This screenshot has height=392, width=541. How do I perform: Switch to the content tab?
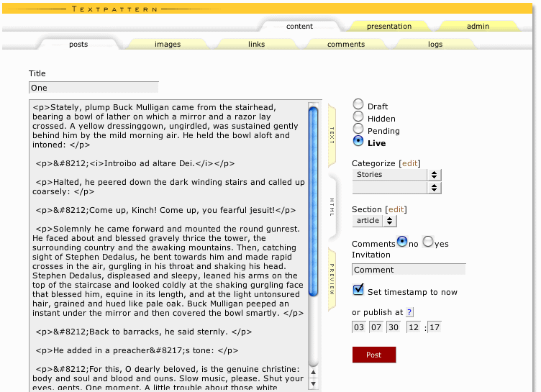point(299,26)
